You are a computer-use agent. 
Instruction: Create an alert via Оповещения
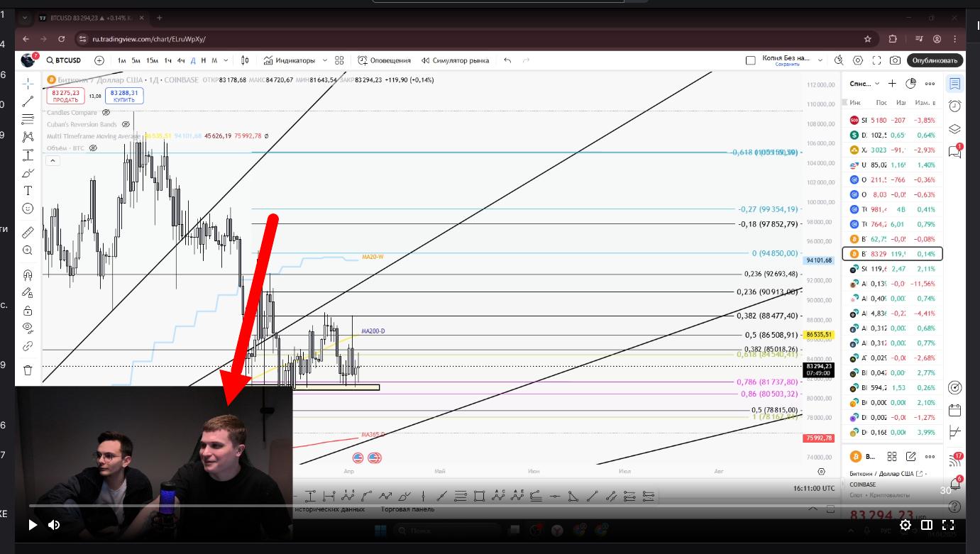385,60
